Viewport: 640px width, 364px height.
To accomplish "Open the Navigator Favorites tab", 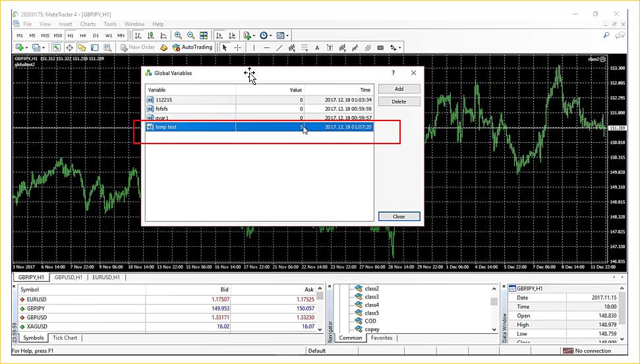I will point(382,338).
